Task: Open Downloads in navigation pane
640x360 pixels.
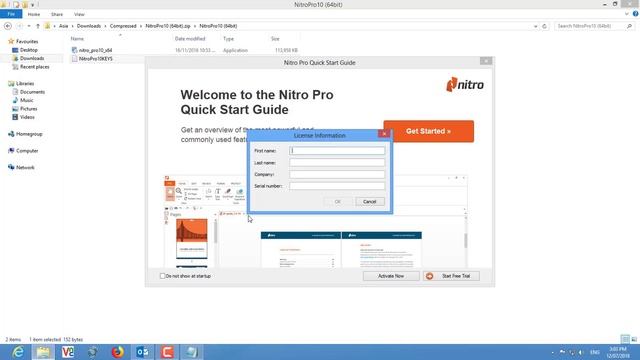Action: coord(31,58)
